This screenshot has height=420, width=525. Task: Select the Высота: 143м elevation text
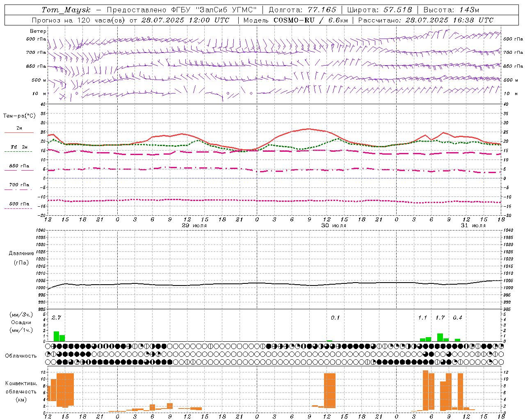click(x=451, y=10)
